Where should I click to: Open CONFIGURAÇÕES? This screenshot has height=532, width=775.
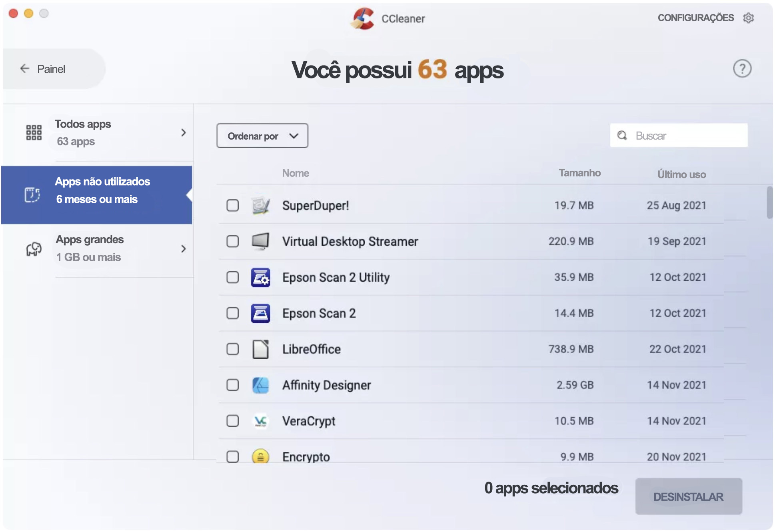pyautogui.click(x=695, y=18)
